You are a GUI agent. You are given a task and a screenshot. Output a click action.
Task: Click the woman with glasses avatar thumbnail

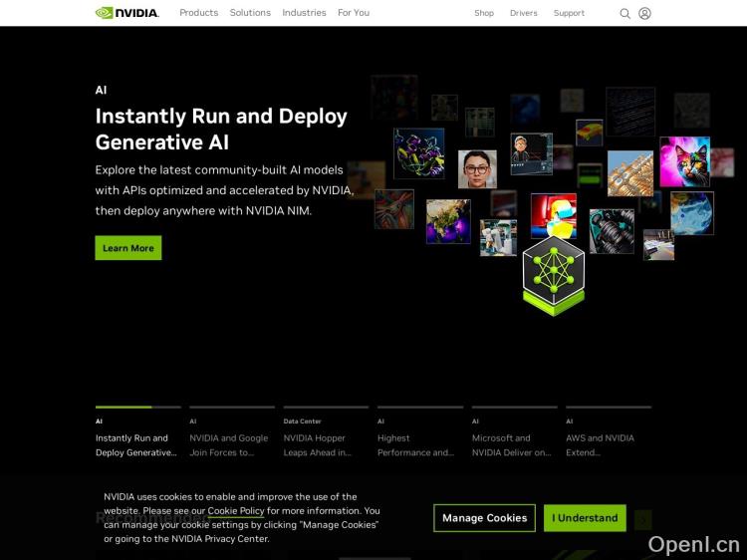477,169
